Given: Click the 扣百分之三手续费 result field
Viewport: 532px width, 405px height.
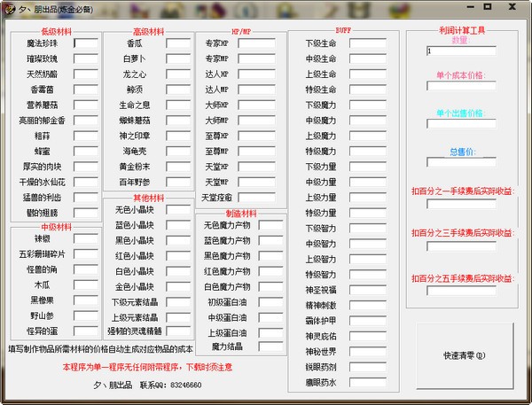Looking at the screenshot, I should 461,246.
